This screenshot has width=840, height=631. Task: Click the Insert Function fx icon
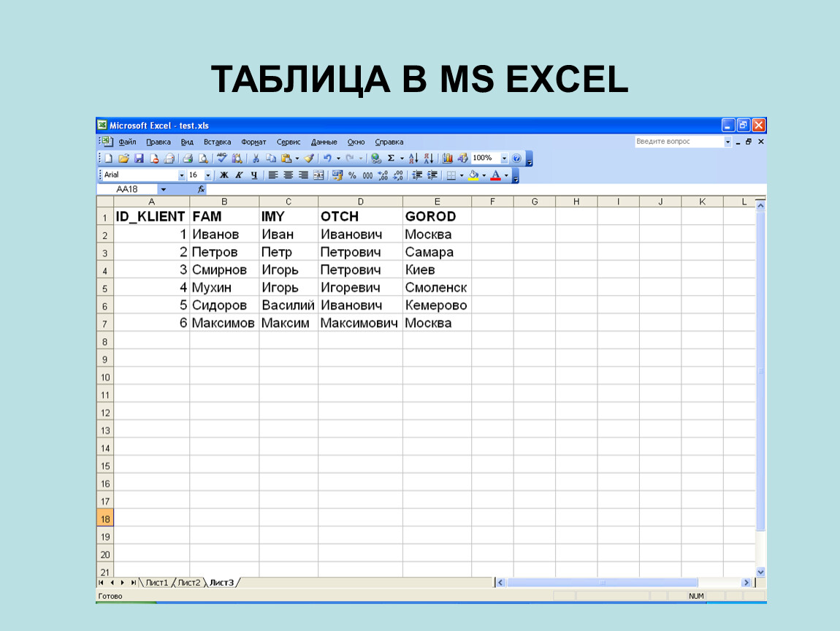[x=201, y=189]
